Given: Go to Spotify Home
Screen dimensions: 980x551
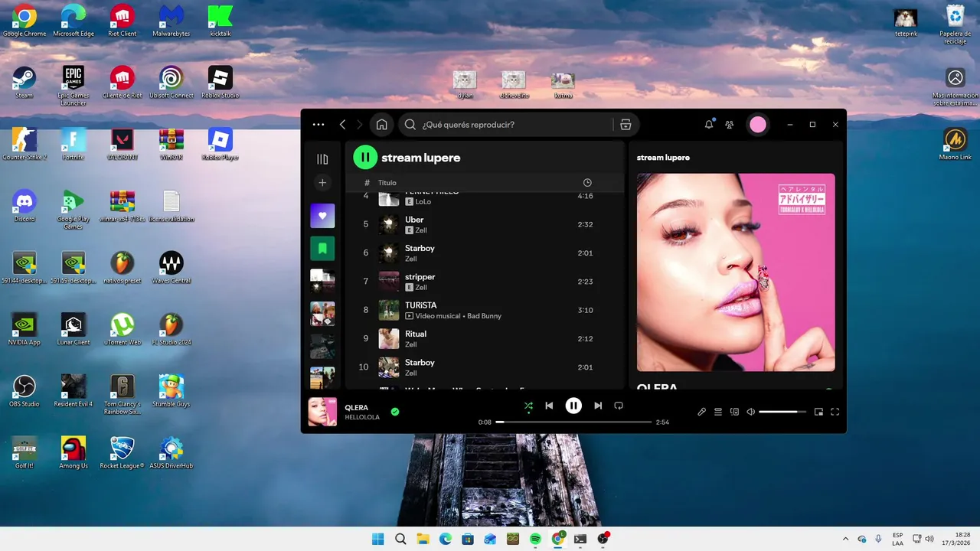Looking at the screenshot, I should pyautogui.click(x=381, y=125).
